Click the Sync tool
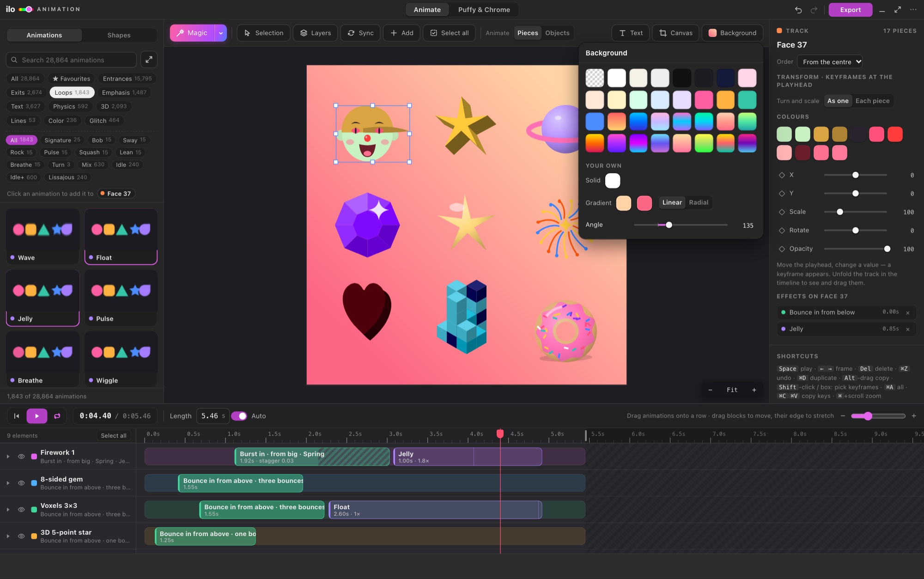The width and height of the screenshot is (924, 579). click(x=360, y=33)
